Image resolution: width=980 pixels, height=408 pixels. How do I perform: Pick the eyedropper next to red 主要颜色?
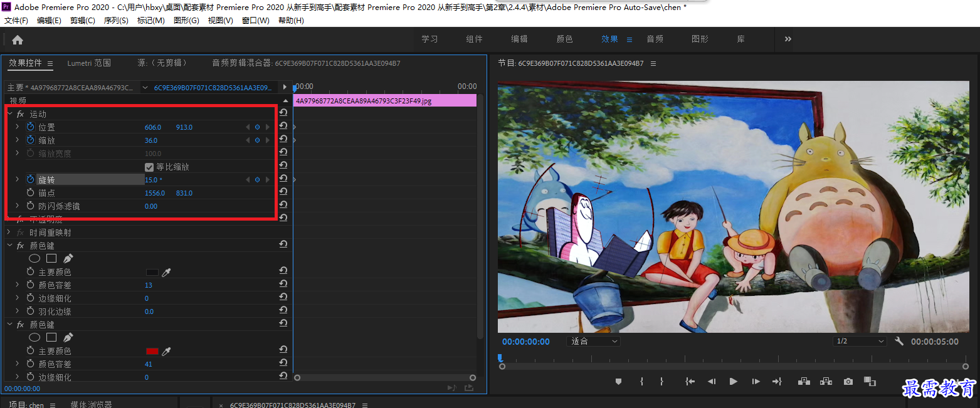coord(166,351)
